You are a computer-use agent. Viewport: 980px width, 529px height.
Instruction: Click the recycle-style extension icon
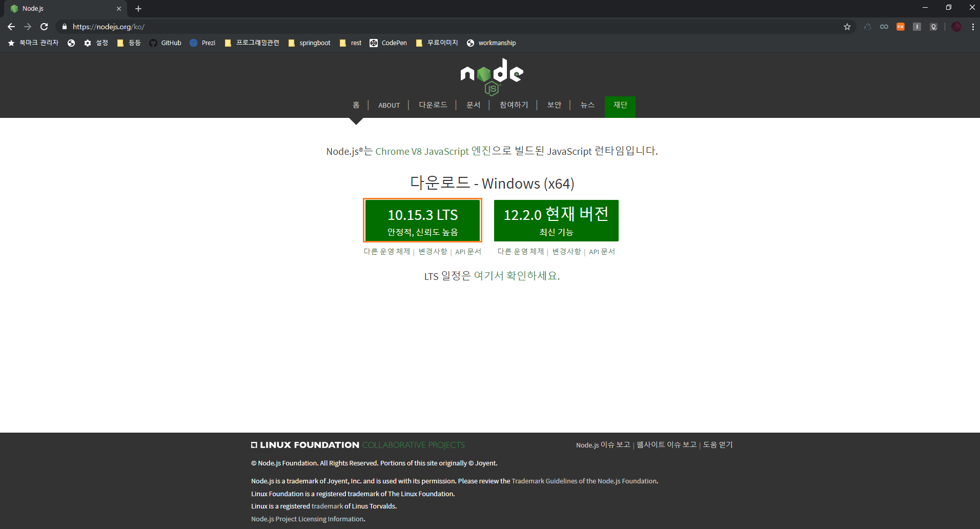coord(867,27)
